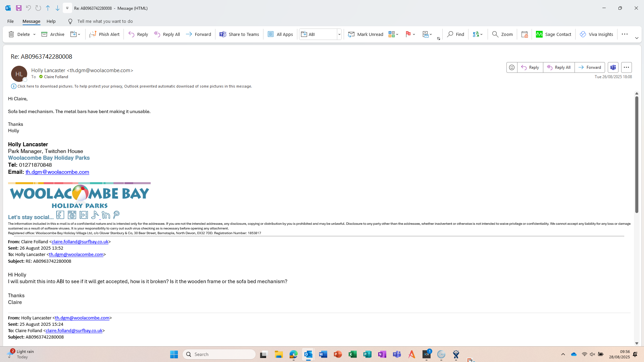Mark the message as unread
The image size is (644, 362).
coord(365,34)
